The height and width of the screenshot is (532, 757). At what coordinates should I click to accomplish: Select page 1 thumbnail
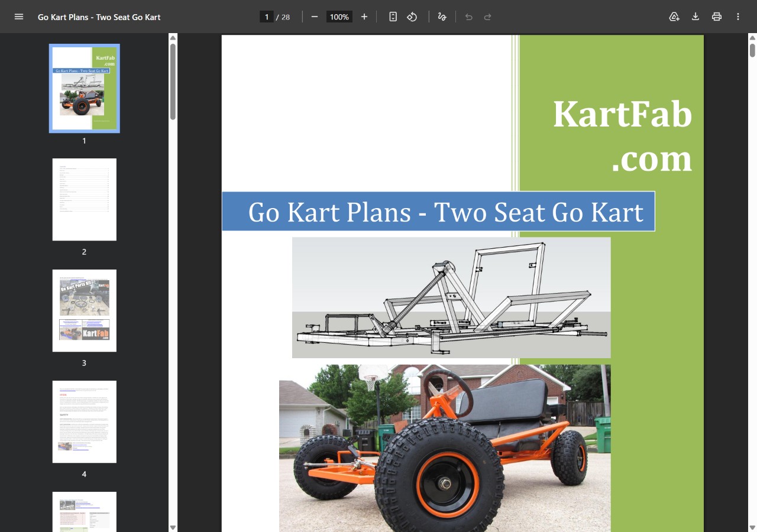[85, 88]
